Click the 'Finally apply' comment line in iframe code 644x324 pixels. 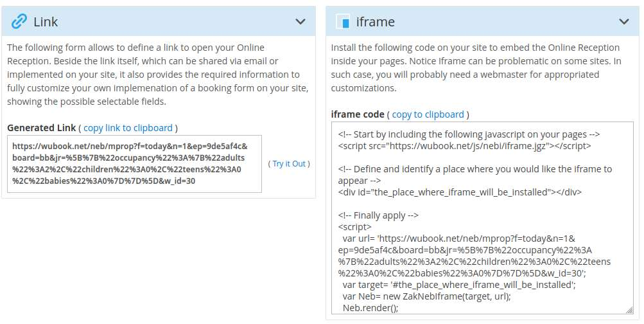378,215
